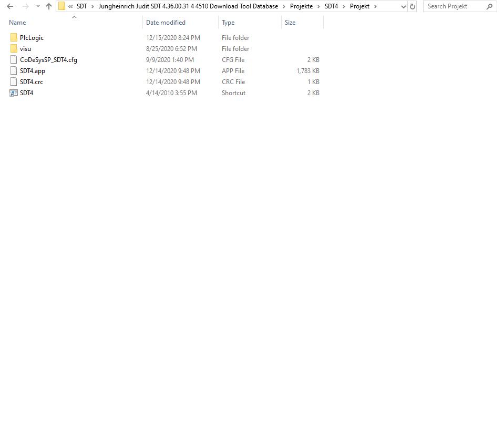Sort listing by Size column header
Viewport: 504px width, 431px height.
(290, 22)
